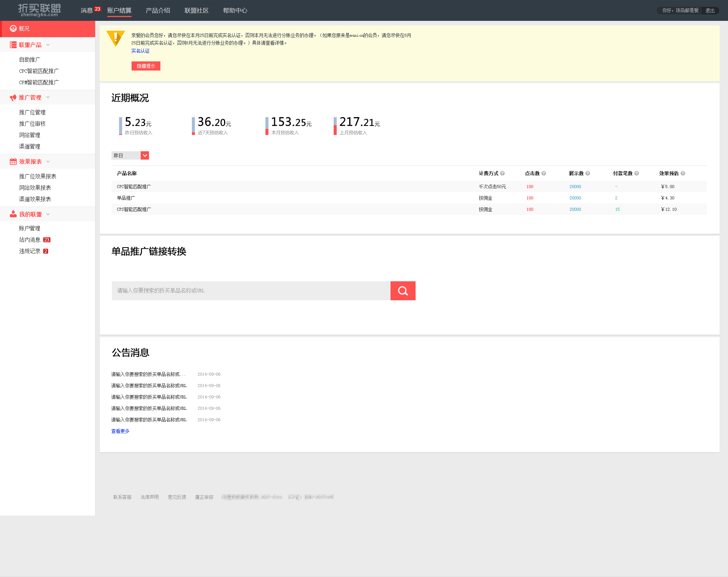This screenshot has height=577, width=728.
Task: Click the 概况 overview icon in sidebar
Action: 13,28
